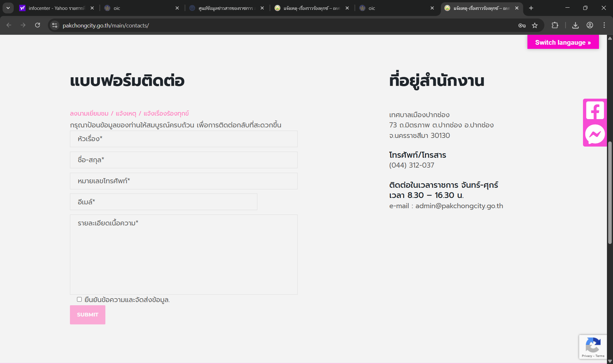Switch to the second oic tab
Screen dimensions: 613x364
tap(397, 8)
